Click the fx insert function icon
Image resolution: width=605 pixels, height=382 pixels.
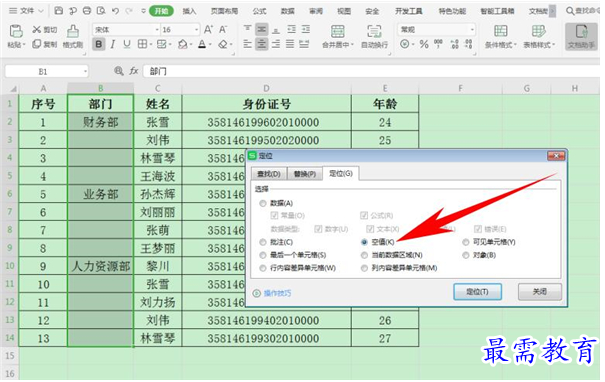pos(134,71)
